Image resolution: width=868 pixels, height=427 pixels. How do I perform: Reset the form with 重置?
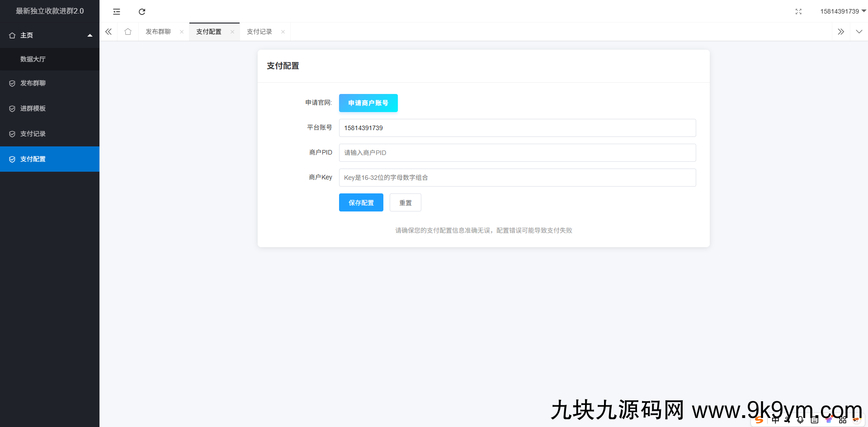pos(405,202)
